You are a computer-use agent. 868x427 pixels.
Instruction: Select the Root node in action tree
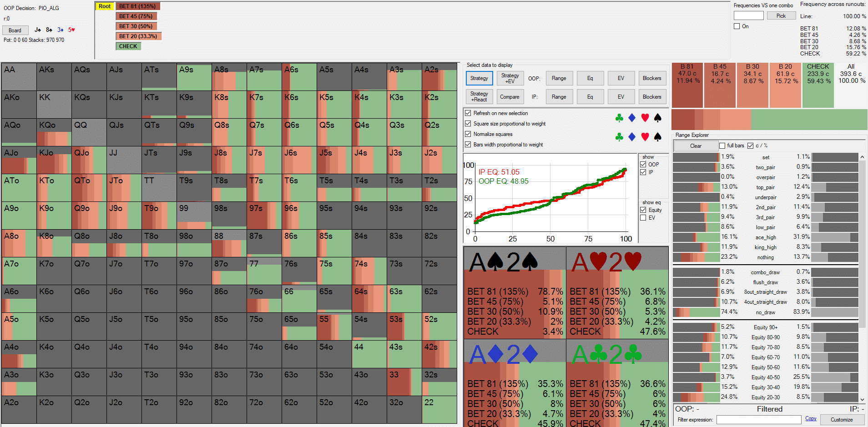(105, 6)
